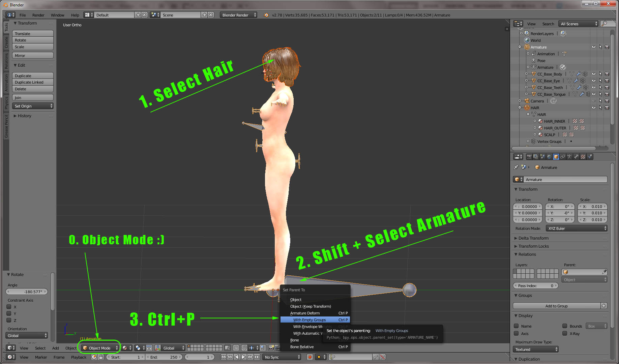Toggle the 3D manipulator axes icon
Image resolution: width=619 pixels, height=364 pixels.
pos(157,348)
